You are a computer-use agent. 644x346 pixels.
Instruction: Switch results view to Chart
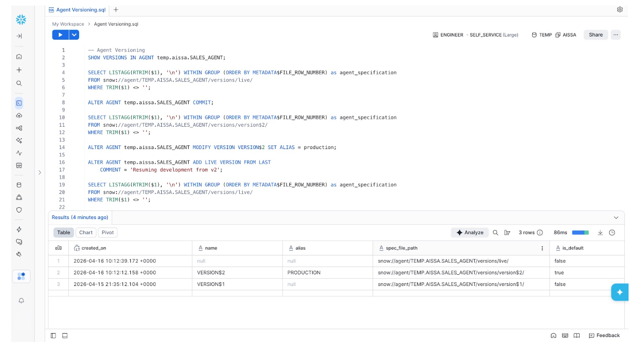pos(86,233)
